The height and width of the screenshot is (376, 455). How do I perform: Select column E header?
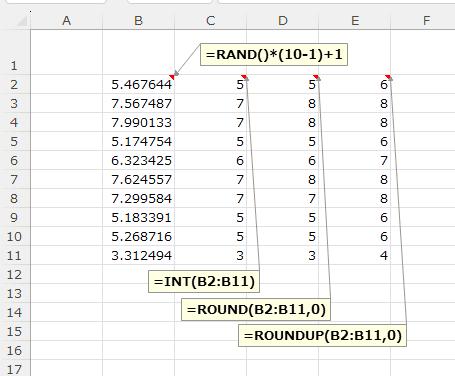pyautogui.click(x=355, y=21)
